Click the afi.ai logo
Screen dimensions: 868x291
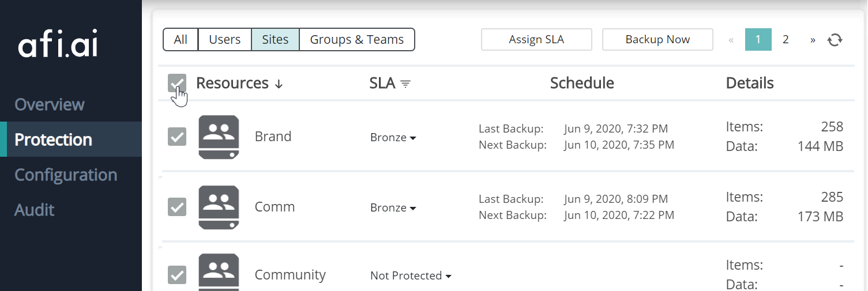point(58,44)
